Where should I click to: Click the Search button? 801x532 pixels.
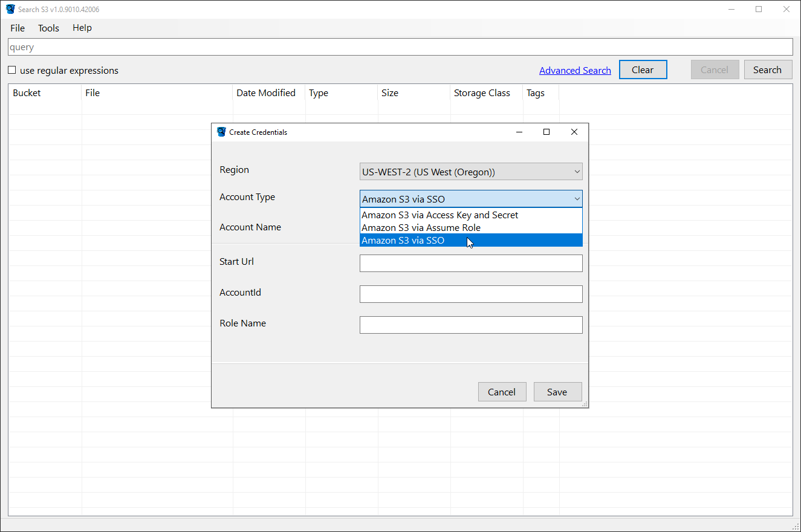[767, 70]
